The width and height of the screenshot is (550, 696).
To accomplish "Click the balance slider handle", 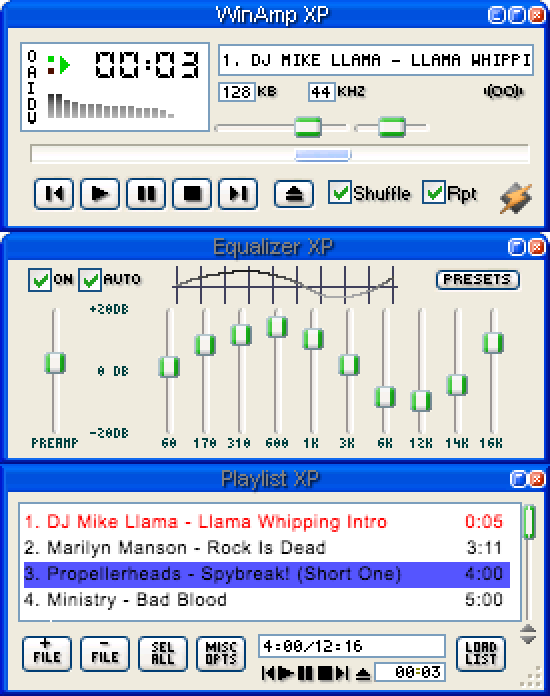I will click(x=392, y=127).
